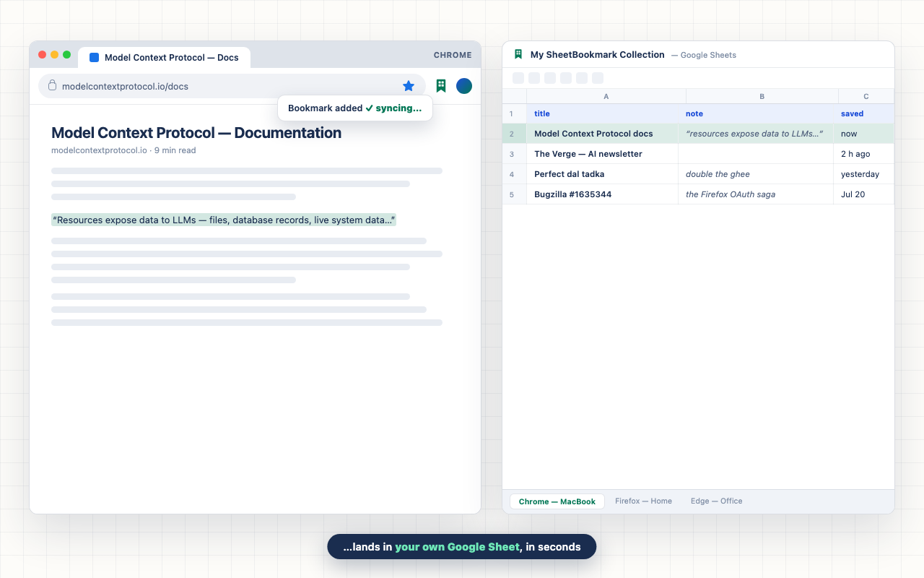Click the '— Google Sheets' label
This screenshot has width=924, height=578.
(x=704, y=55)
